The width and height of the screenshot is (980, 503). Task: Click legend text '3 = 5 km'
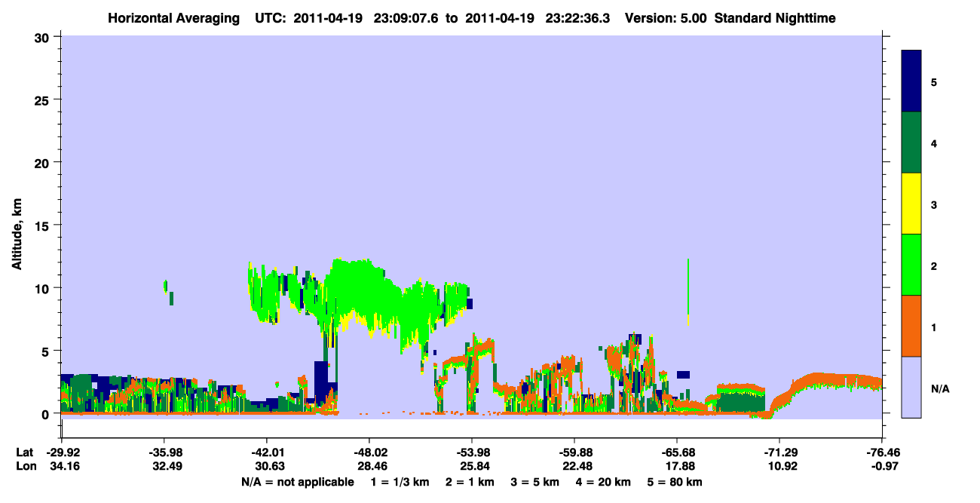(x=534, y=482)
